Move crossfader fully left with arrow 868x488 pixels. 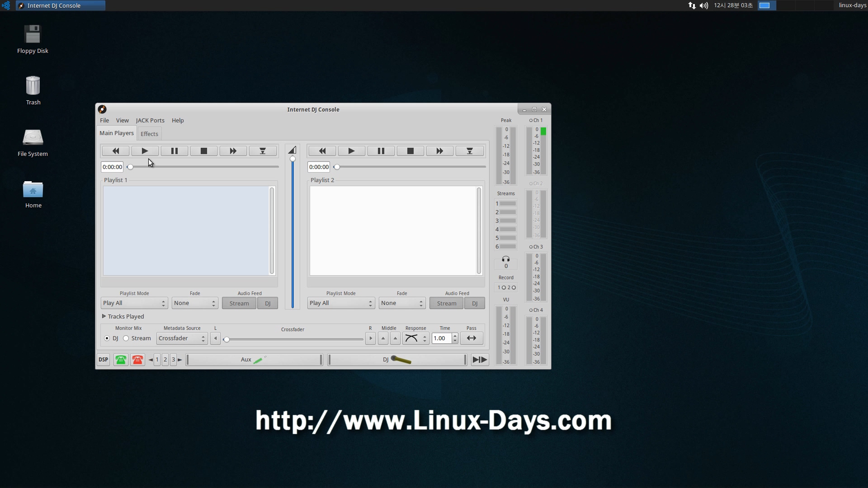coord(216,338)
